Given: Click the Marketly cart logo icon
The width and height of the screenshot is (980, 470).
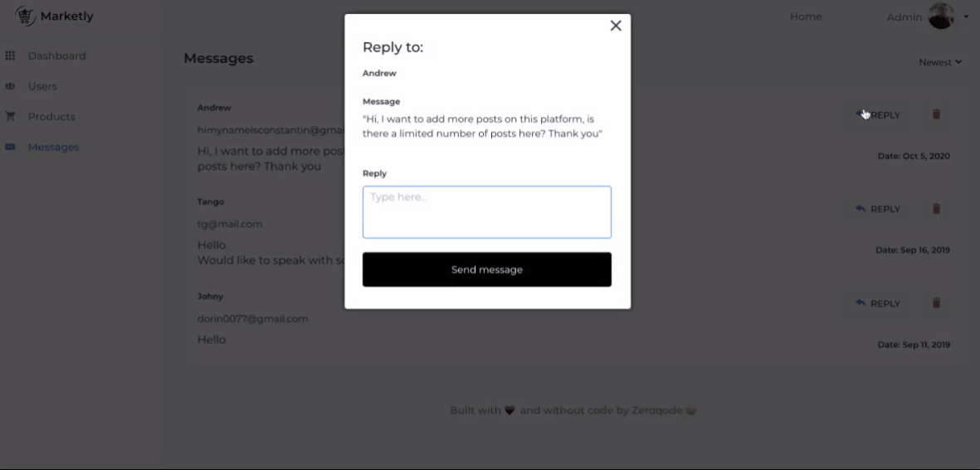Looking at the screenshot, I should pyautogui.click(x=26, y=17).
